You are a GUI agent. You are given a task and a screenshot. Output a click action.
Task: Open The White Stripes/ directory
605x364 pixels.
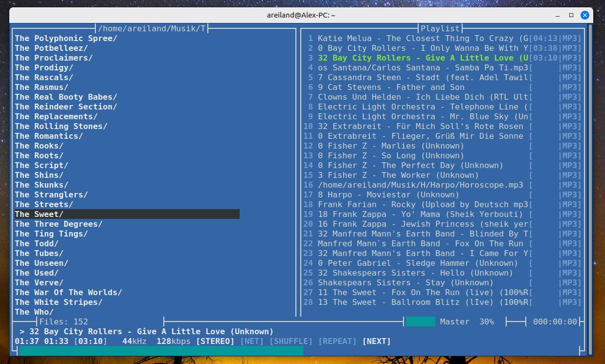coord(59,302)
